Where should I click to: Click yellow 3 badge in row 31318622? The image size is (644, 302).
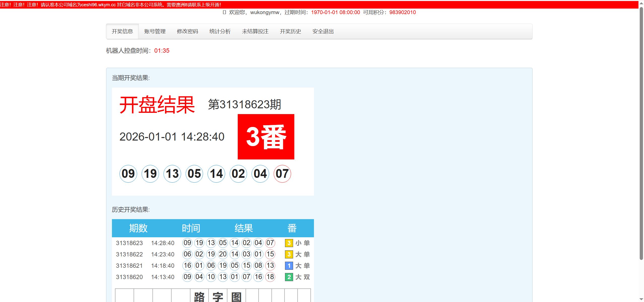[289, 254]
